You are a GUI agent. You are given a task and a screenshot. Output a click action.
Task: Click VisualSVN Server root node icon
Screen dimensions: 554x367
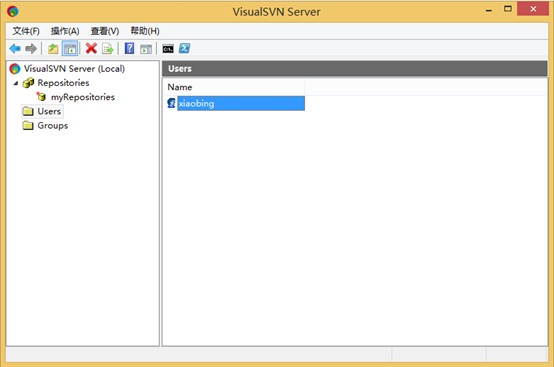(15, 69)
